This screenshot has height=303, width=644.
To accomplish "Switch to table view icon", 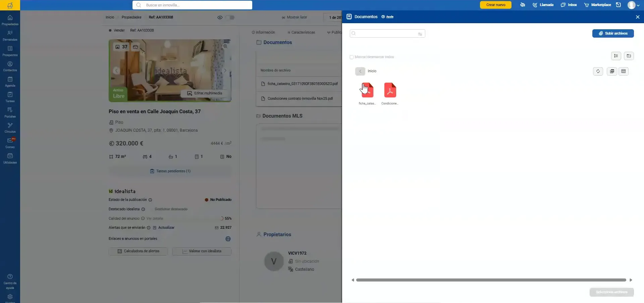I will (624, 71).
